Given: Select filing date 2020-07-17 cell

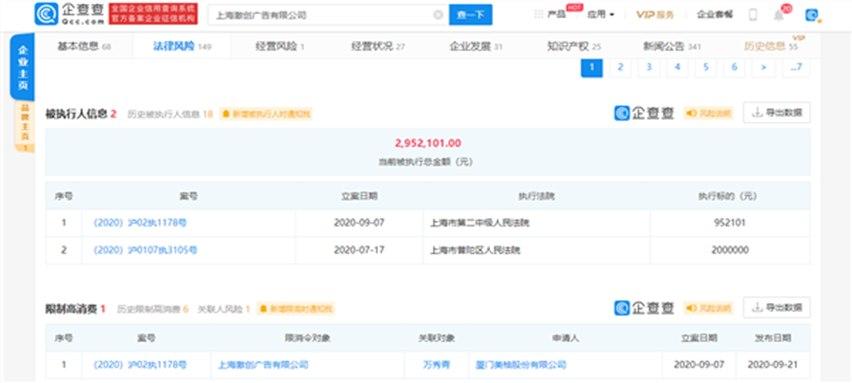Looking at the screenshot, I should pos(359,250).
